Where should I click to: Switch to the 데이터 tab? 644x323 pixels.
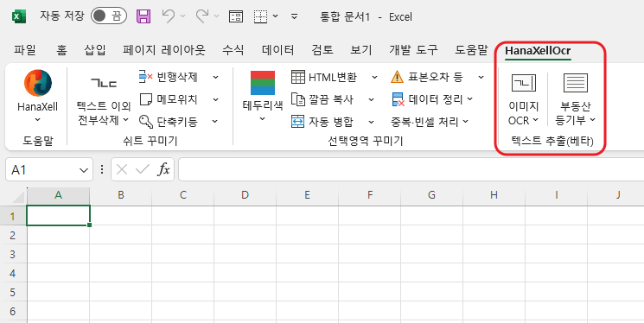(x=278, y=50)
